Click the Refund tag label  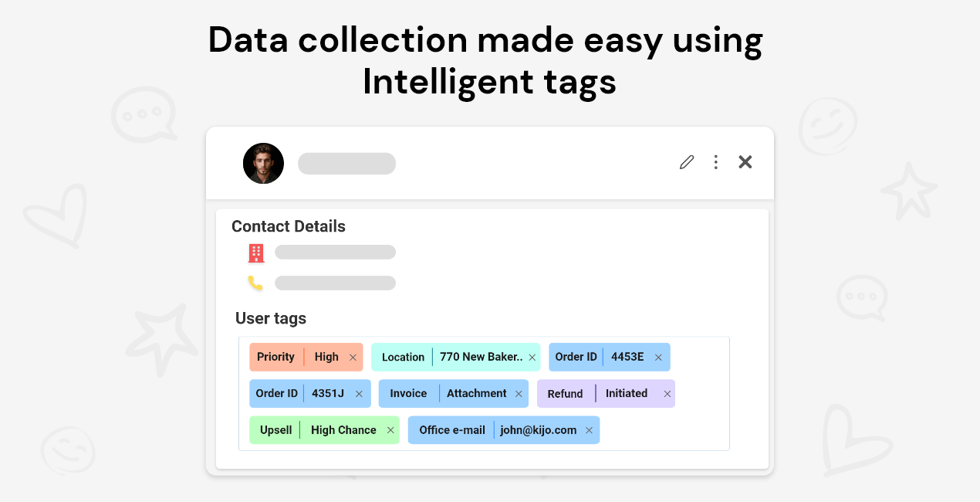click(565, 394)
